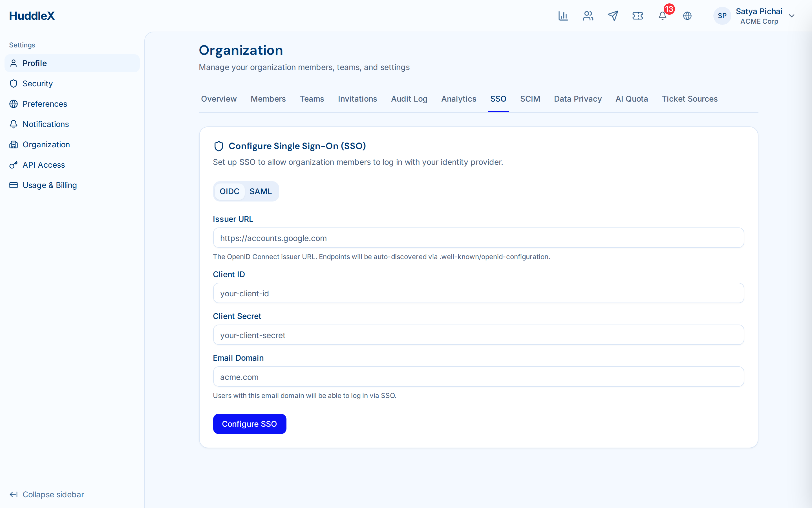Viewport: 812px width, 508px height.
Task: Open the analytics bar chart icon in header
Action: click(x=563, y=16)
